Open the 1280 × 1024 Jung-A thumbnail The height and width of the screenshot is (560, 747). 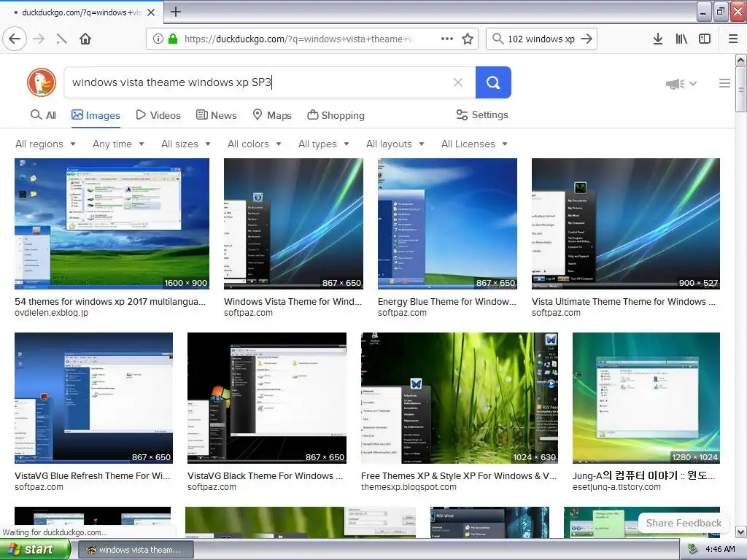[x=646, y=398]
